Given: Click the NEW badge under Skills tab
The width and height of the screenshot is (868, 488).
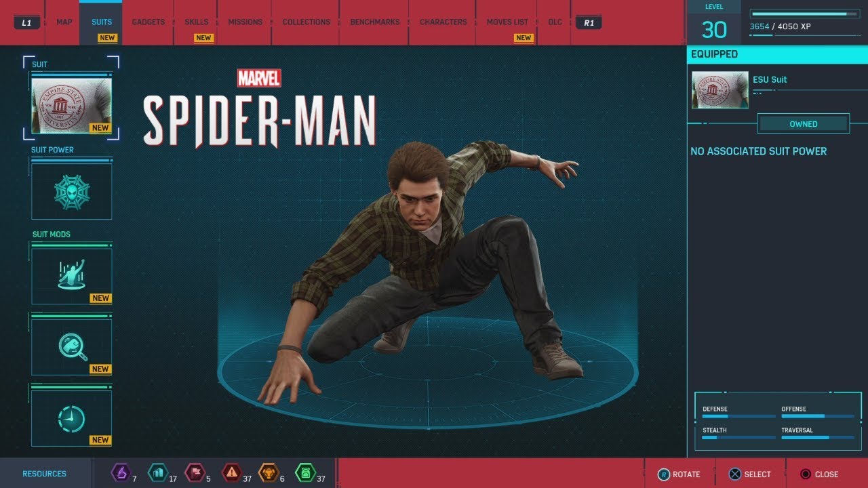Looking at the screenshot, I should [203, 38].
